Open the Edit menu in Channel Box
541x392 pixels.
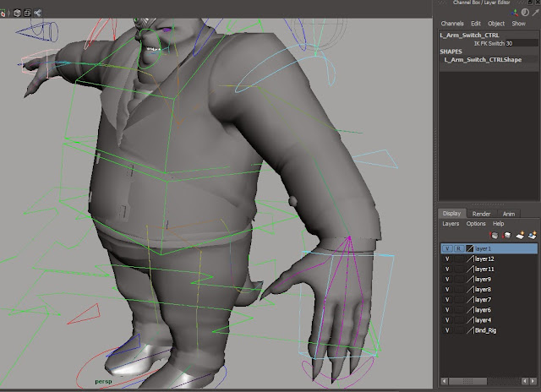476,24
